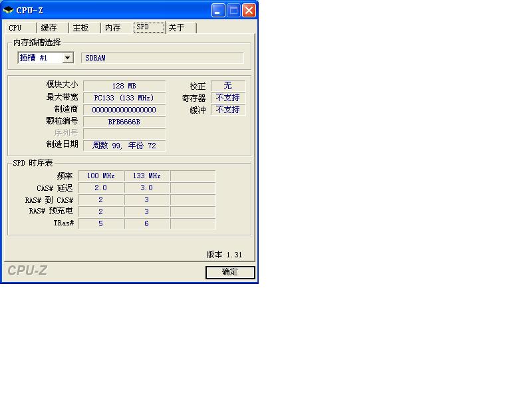The height and width of the screenshot is (399, 532).
Task: Switch to the CPU tab
Action: pos(20,27)
